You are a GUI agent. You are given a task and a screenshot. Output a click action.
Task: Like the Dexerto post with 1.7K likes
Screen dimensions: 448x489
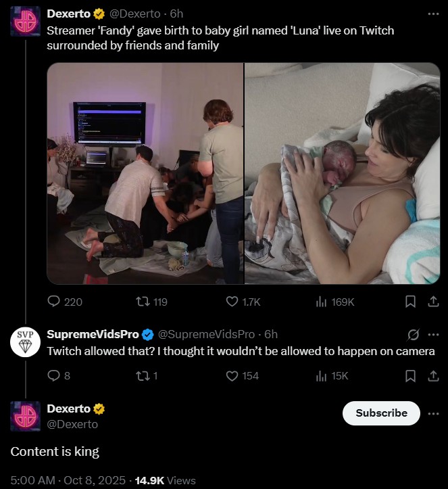point(232,302)
